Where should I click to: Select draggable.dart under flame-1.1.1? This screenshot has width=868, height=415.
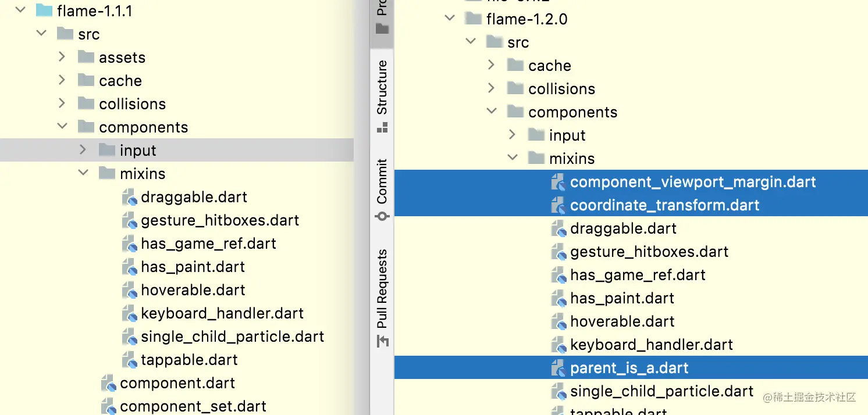coord(194,197)
